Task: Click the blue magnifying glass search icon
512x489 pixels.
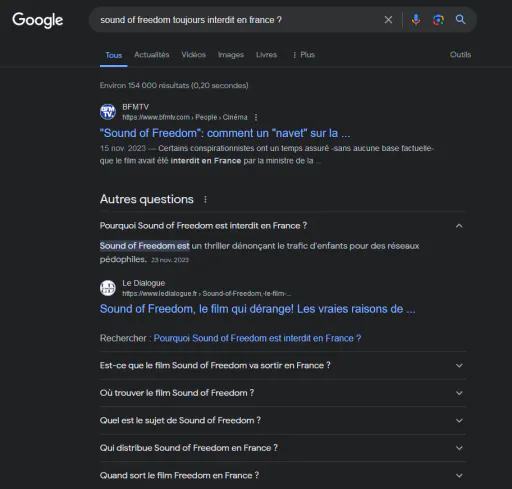Action: pos(460,19)
